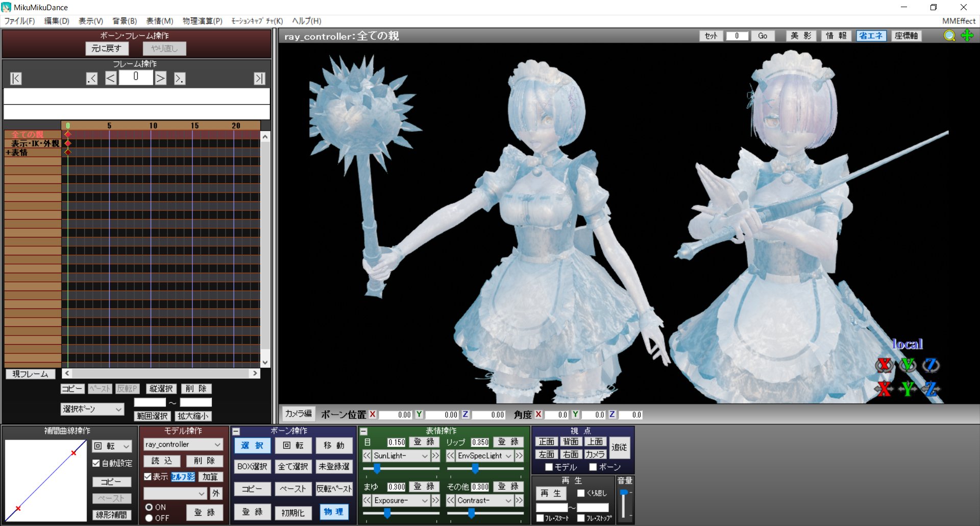The height and width of the screenshot is (526, 980).
Task: Jump to last frame icon
Action: pos(259,78)
